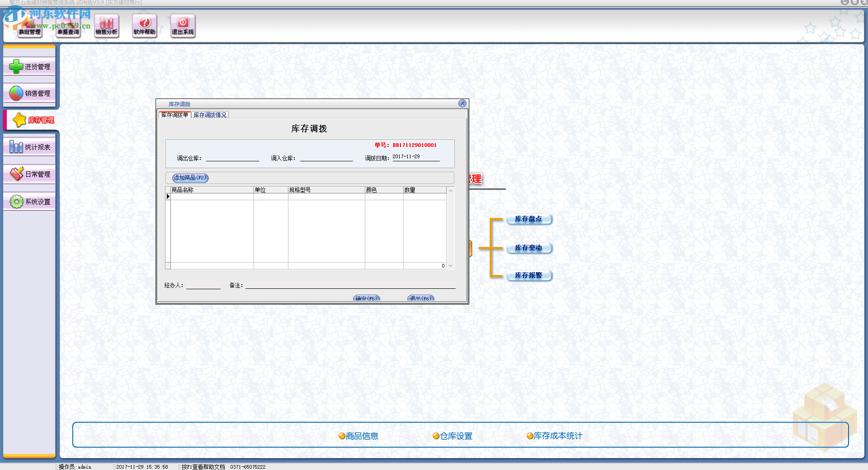Open 软件帮助 help toolbar icon
Viewport: 868px width, 470px height.
pos(145,26)
